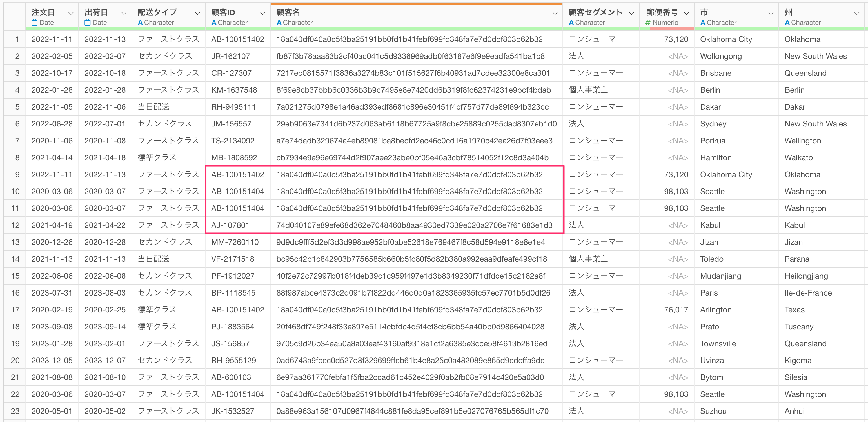Viewport: 868px width, 422px height.
Task: Open 顧客セグメント column dropdown chevron
Action: [631, 13]
